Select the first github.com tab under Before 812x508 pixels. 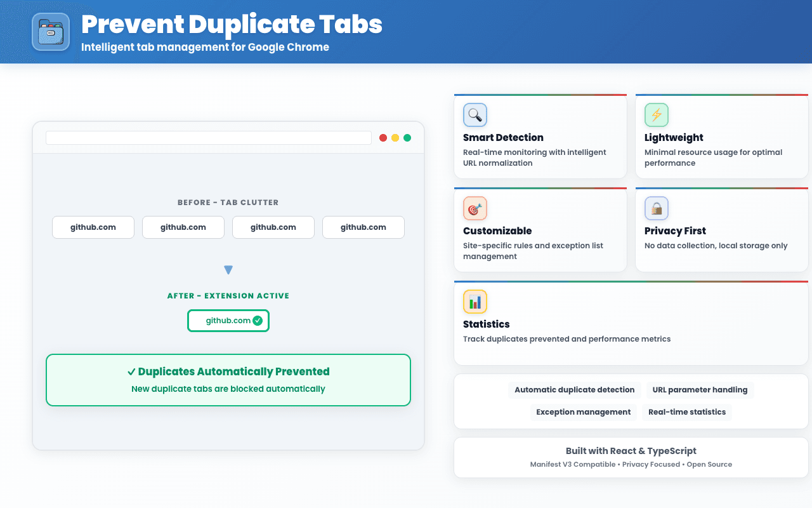pyautogui.click(x=93, y=227)
